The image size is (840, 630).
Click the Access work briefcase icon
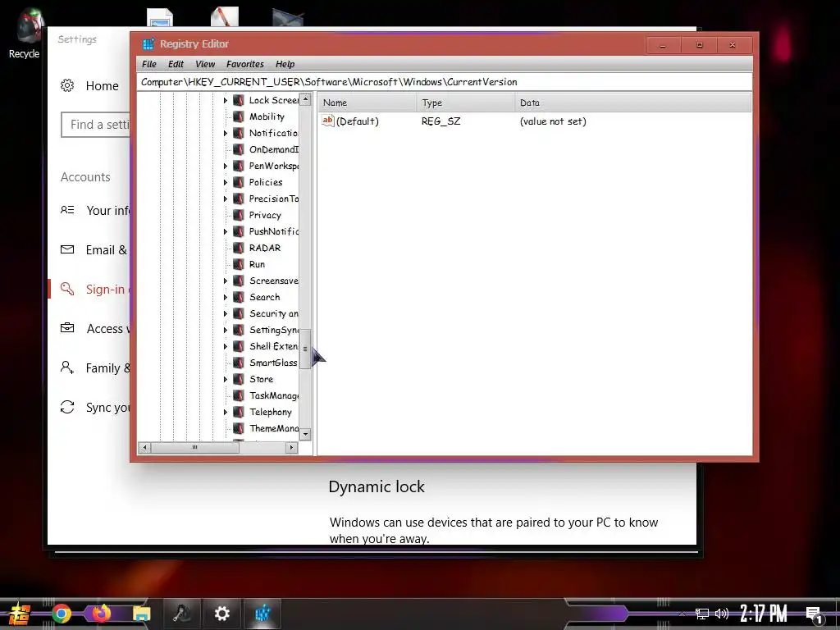pyautogui.click(x=67, y=328)
